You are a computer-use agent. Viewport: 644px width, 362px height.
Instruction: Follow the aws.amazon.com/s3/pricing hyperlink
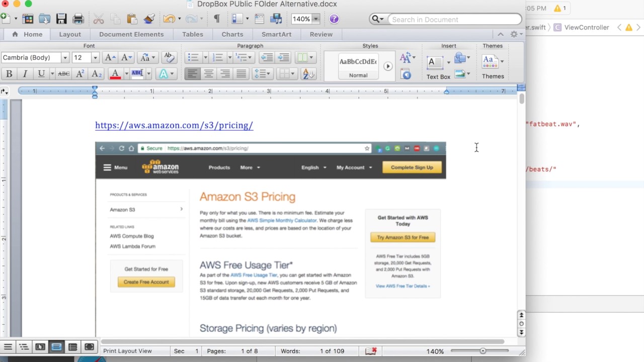[x=174, y=125]
